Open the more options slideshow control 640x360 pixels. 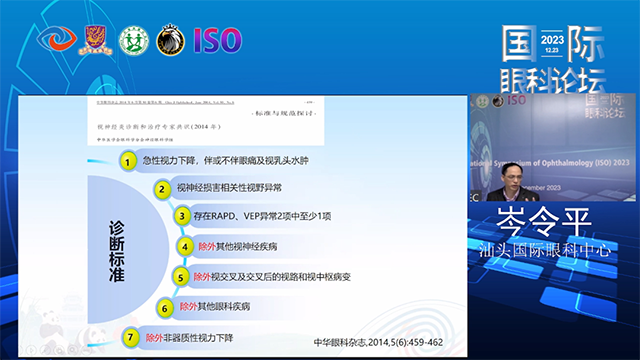coord(86,350)
